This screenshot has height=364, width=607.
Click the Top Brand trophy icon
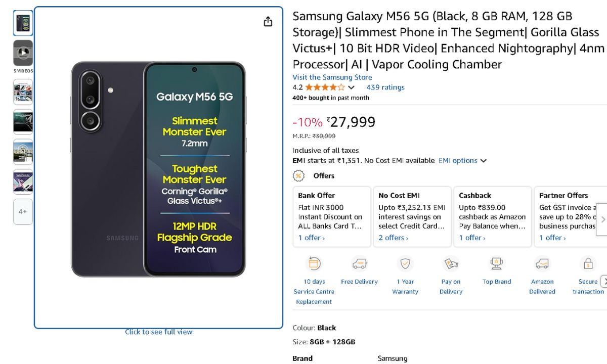496,264
